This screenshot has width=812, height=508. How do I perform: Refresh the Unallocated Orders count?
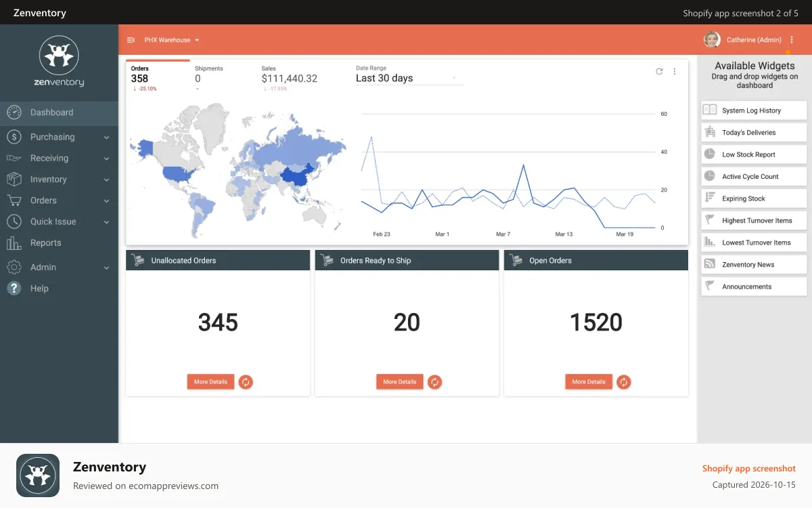coord(246,382)
